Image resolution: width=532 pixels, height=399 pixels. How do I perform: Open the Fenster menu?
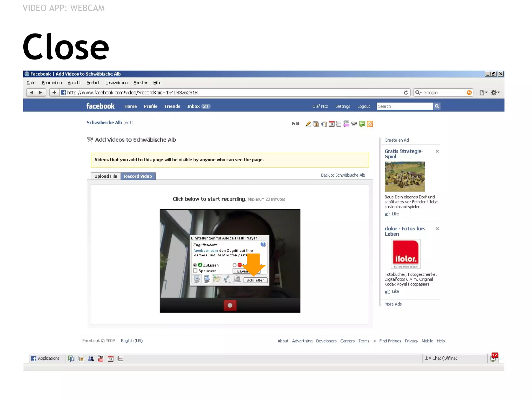tap(140, 83)
